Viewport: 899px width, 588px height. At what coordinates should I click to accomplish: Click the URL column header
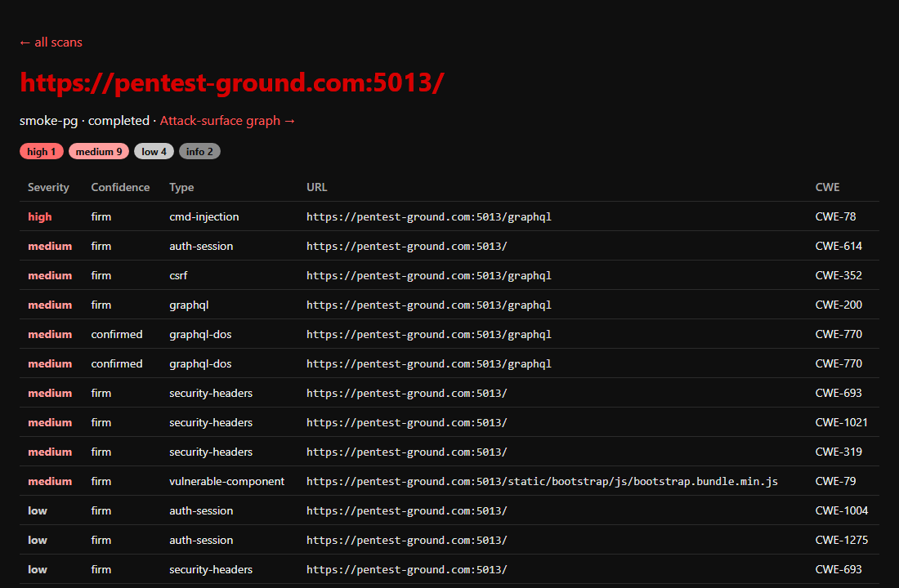pyautogui.click(x=316, y=187)
